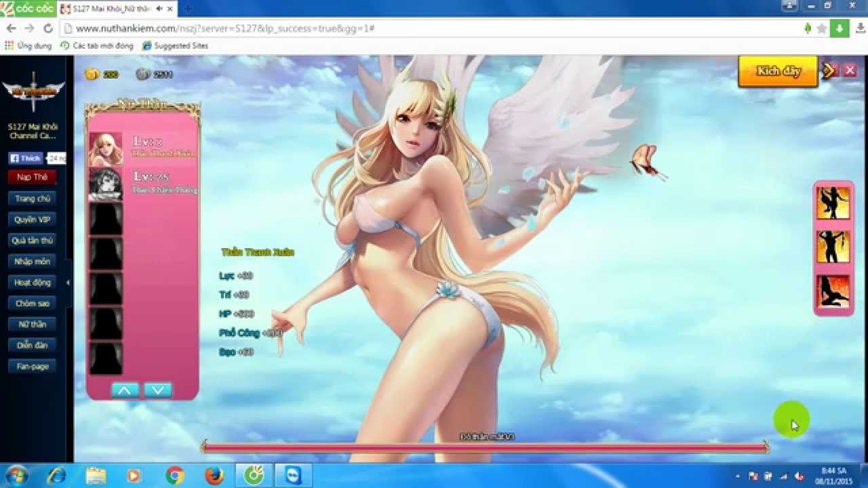Go to Trang chủ in the sidebar
Screen dimensions: 868x488
(x=32, y=198)
